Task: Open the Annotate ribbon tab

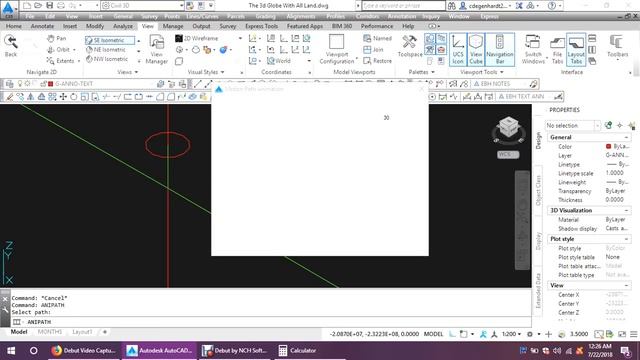Action: click(42, 26)
